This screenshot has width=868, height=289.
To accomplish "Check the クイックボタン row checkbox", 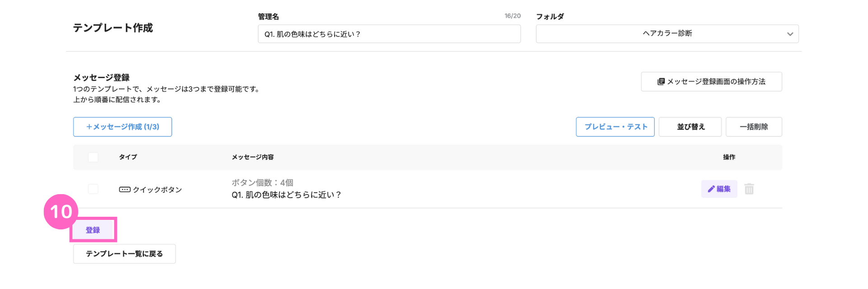I will 93,189.
